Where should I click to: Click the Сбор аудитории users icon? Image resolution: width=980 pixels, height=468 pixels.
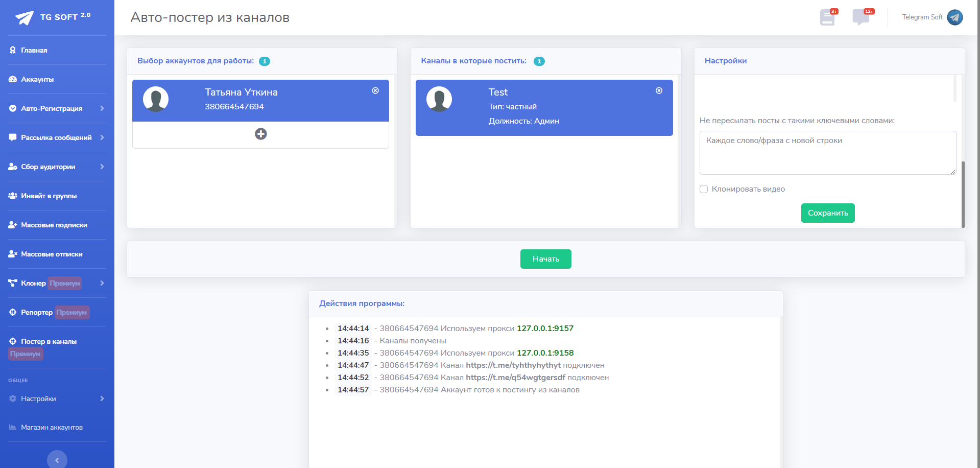pos(13,167)
